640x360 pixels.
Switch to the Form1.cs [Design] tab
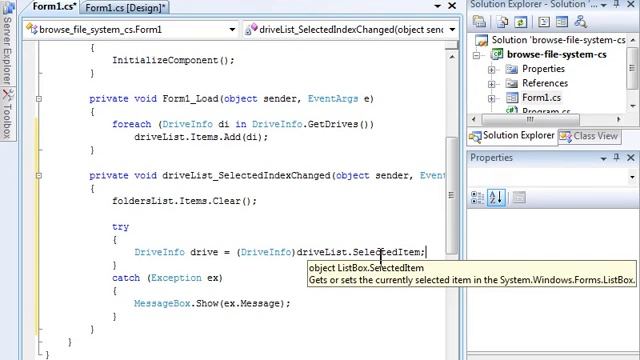click(124, 7)
